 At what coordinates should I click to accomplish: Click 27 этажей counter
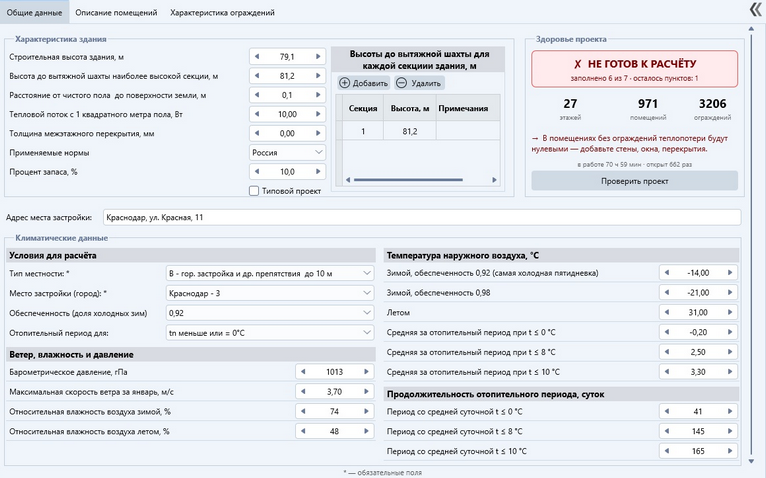click(x=570, y=109)
